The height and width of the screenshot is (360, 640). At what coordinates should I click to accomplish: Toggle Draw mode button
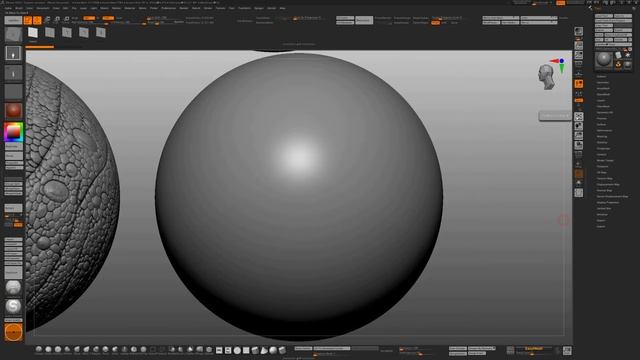37,20
